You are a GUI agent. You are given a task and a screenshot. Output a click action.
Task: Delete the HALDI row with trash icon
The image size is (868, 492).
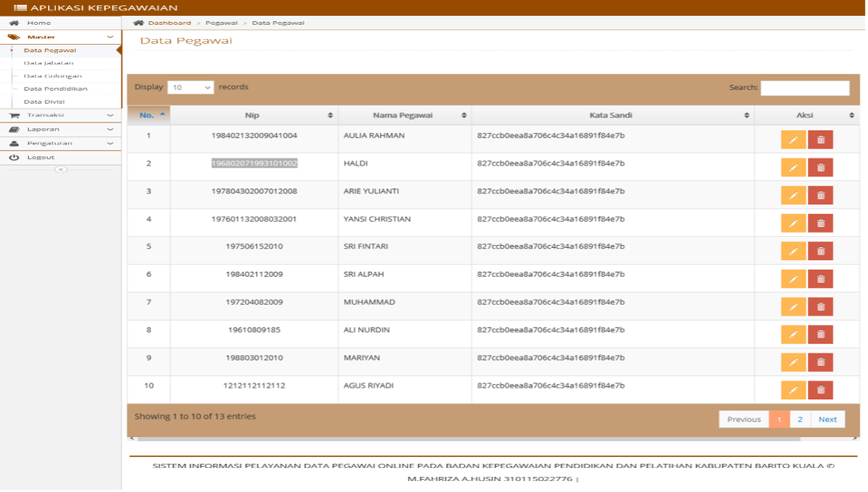tap(821, 167)
